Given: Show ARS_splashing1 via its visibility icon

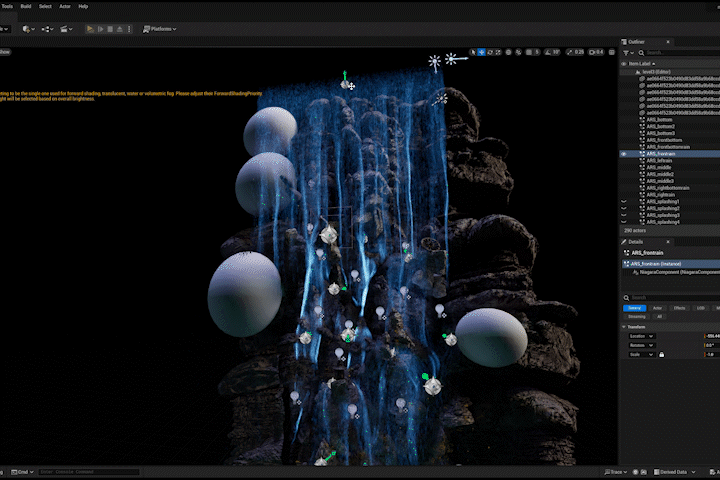Looking at the screenshot, I should 624,202.
